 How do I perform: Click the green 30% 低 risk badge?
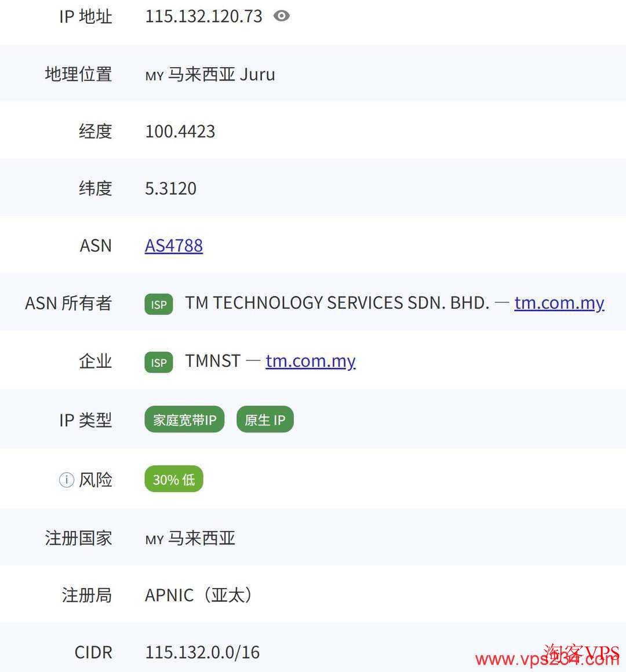click(173, 479)
